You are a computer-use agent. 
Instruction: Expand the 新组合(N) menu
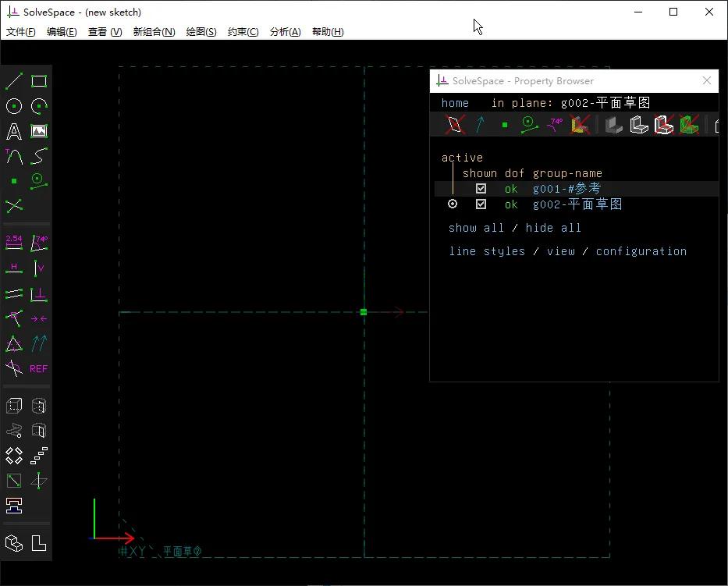(x=154, y=32)
